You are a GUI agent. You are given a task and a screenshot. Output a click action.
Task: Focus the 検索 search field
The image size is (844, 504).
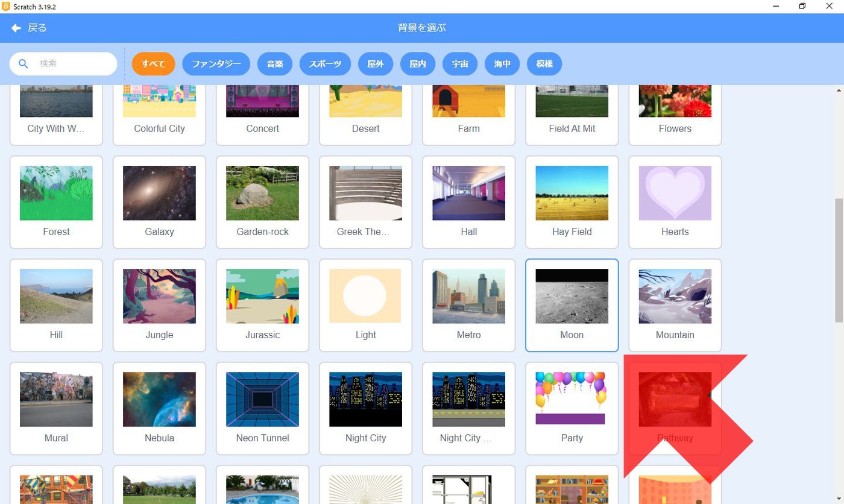point(63,63)
